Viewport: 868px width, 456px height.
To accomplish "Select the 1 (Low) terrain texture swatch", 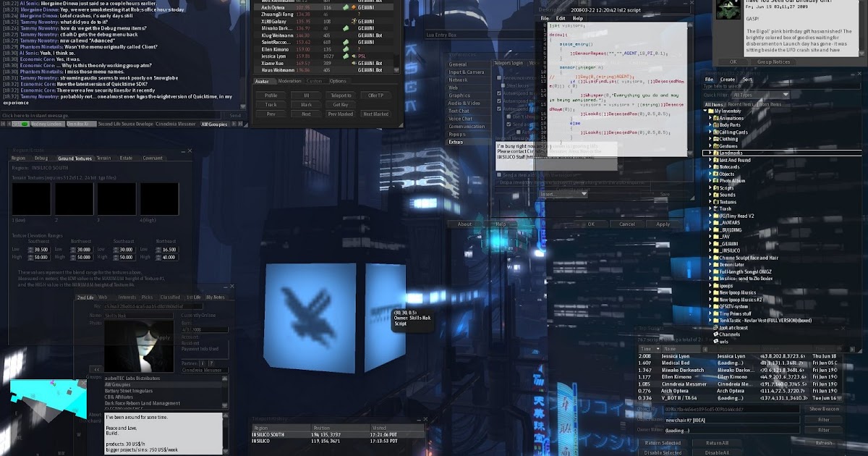I will tap(31, 199).
